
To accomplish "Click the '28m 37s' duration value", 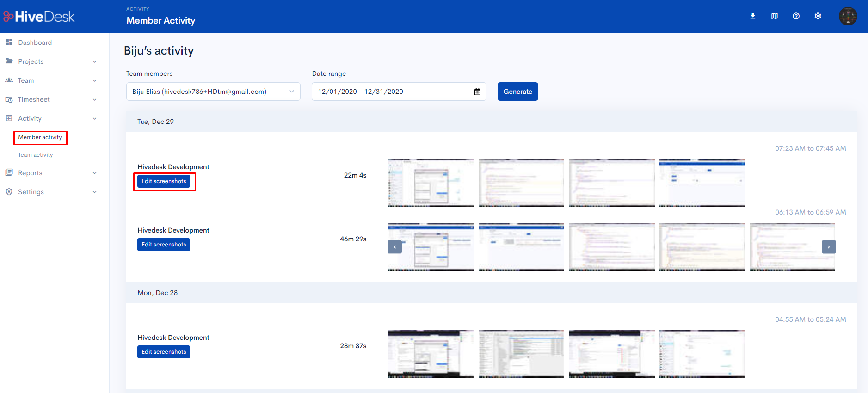I will pos(353,346).
